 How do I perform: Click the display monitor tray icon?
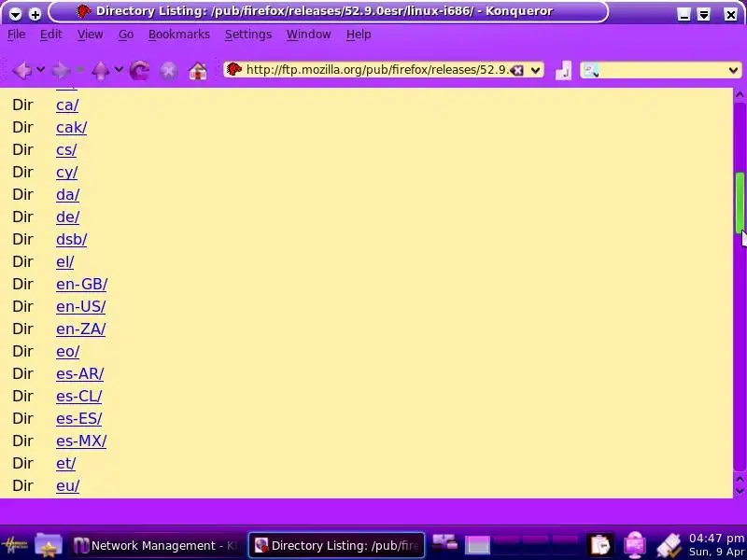point(635,545)
